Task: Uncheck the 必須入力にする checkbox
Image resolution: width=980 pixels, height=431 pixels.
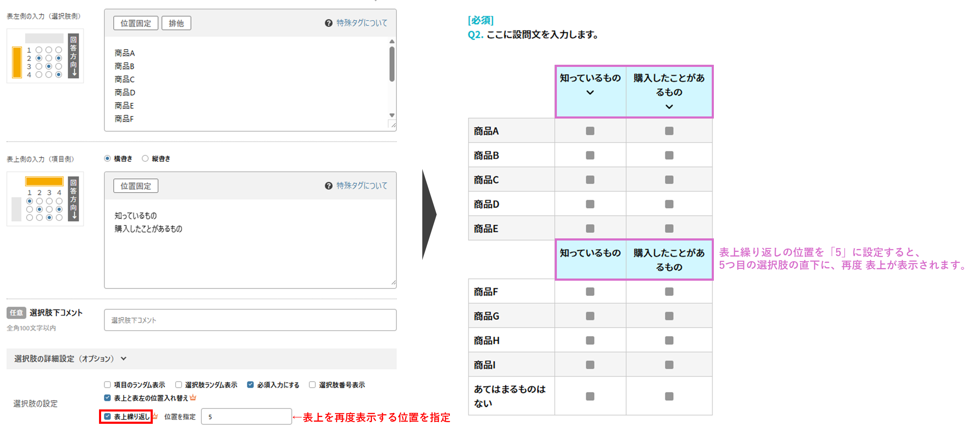Action: coord(251,385)
